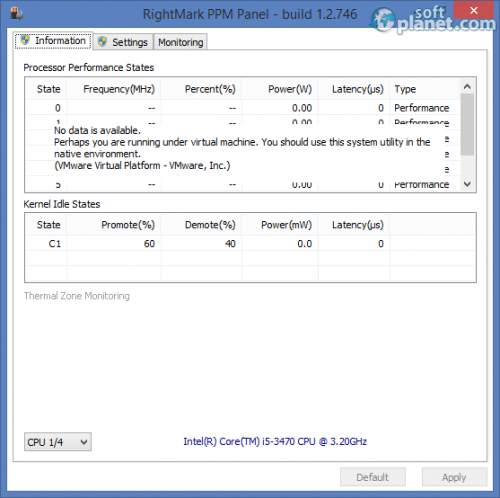Click the VMware Virtual Platform message line
The width and height of the screenshot is (500, 498).
[142, 166]
